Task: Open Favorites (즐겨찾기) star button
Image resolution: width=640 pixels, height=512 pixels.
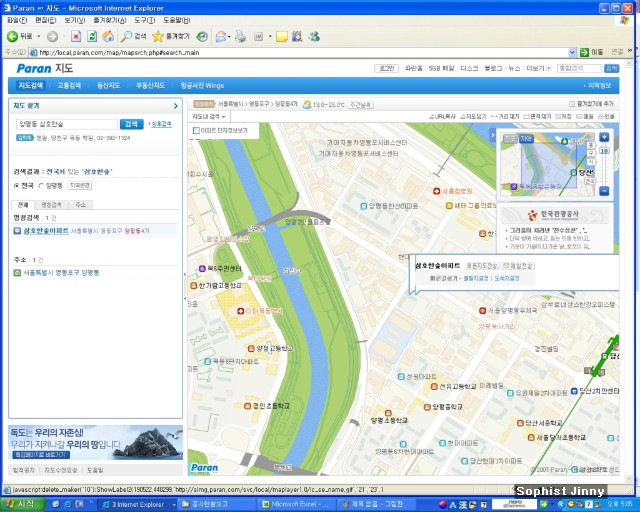Action: click(x=171, y=37)
